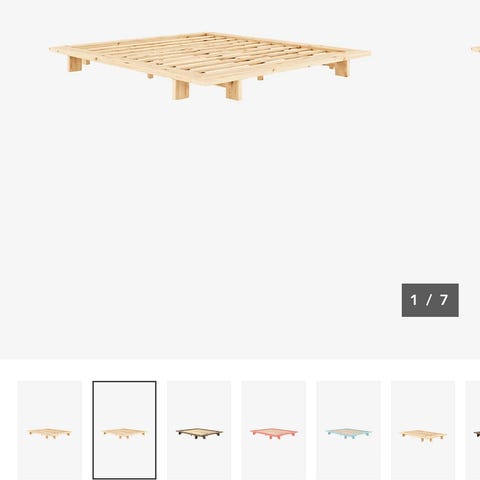This screenshot has width=480, height=480.
Task: Open the main wooden bed frame image
Action: click(x=210, y=66)
